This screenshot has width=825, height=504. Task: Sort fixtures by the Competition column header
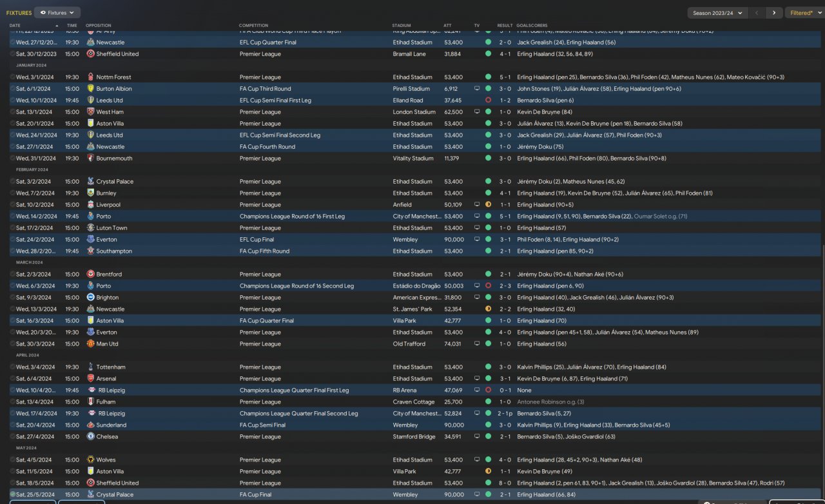tap(253, 26)
